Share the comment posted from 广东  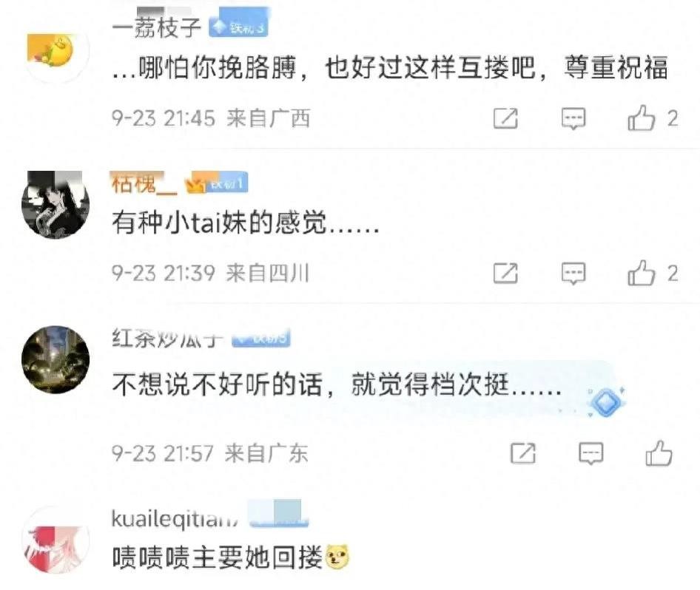point(522,453)
